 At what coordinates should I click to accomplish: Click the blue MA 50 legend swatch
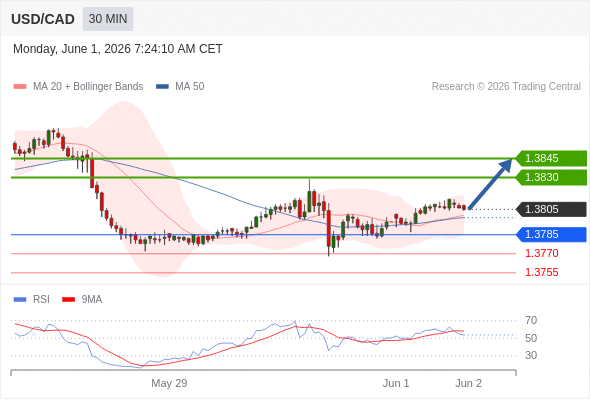pos(162,87)
